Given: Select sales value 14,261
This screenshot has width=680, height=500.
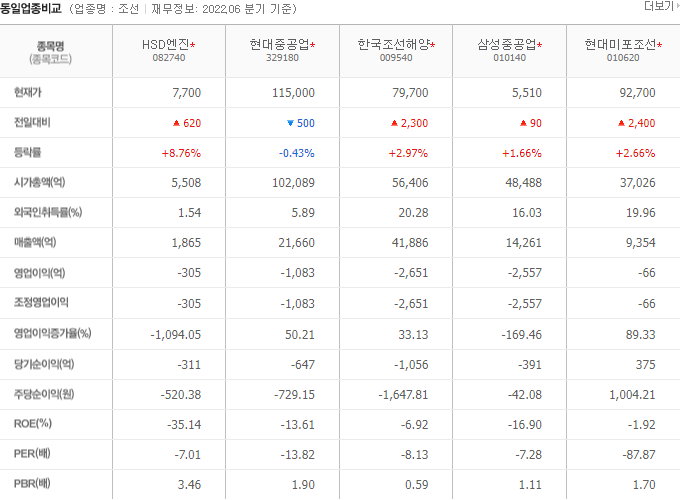Looking at the screenshot, I should 524,243.
